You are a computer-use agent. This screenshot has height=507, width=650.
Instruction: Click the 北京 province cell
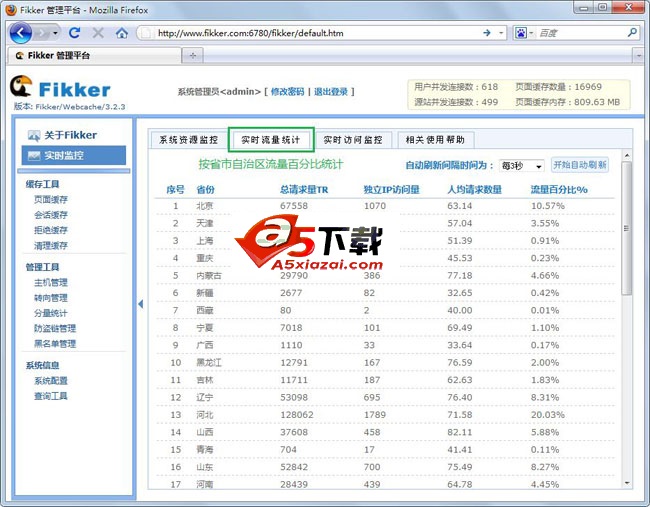click(205, 206)
